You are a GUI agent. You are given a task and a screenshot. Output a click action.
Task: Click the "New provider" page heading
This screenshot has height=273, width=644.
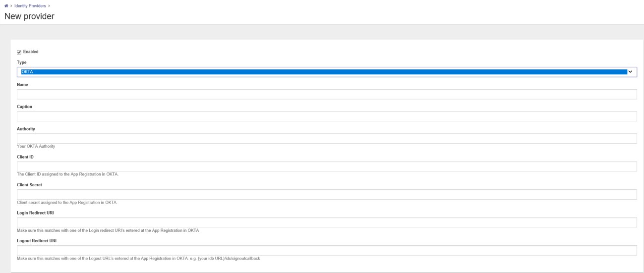tap(29, 16)
